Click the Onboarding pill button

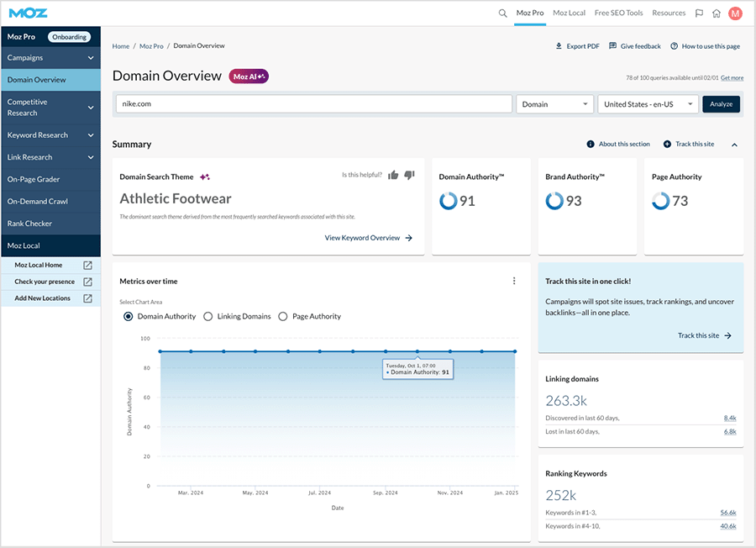click(x=70, y=37)
